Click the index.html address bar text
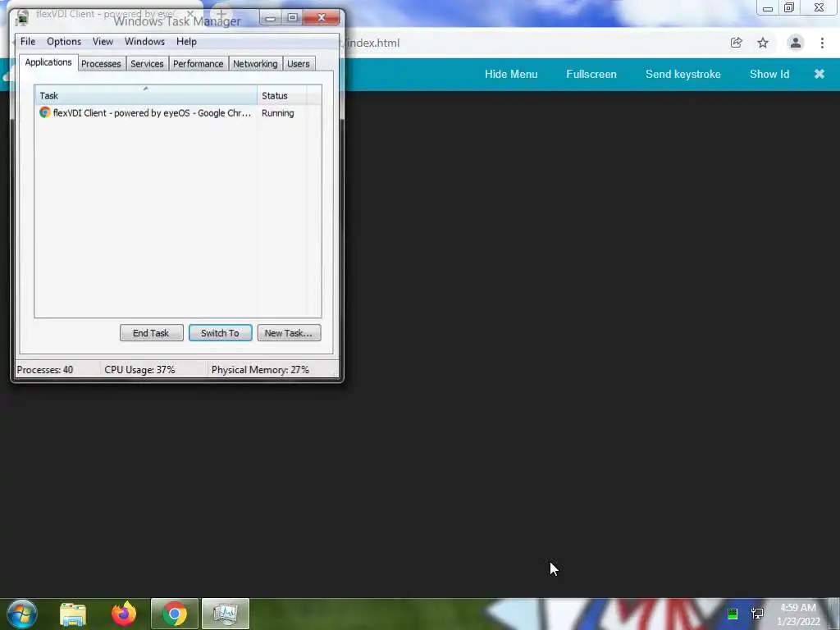Image resolution: width=840 pixels, height=630 pixels. click(373, 43)
